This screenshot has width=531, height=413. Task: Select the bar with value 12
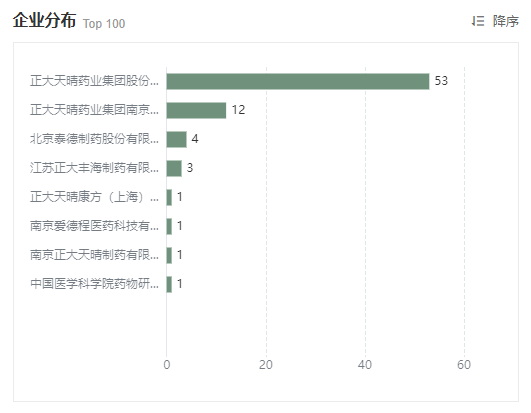point(196,110)
